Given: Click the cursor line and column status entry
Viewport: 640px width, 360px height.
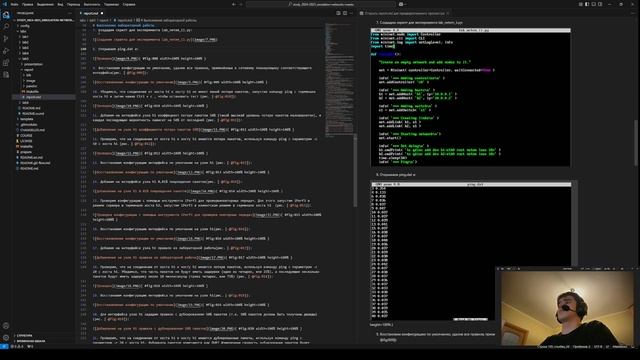Looking at the screenshot, I should click(553, 347).
